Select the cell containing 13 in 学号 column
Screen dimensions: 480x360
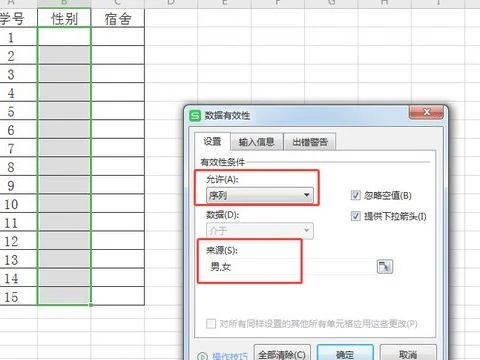(18, 259)
